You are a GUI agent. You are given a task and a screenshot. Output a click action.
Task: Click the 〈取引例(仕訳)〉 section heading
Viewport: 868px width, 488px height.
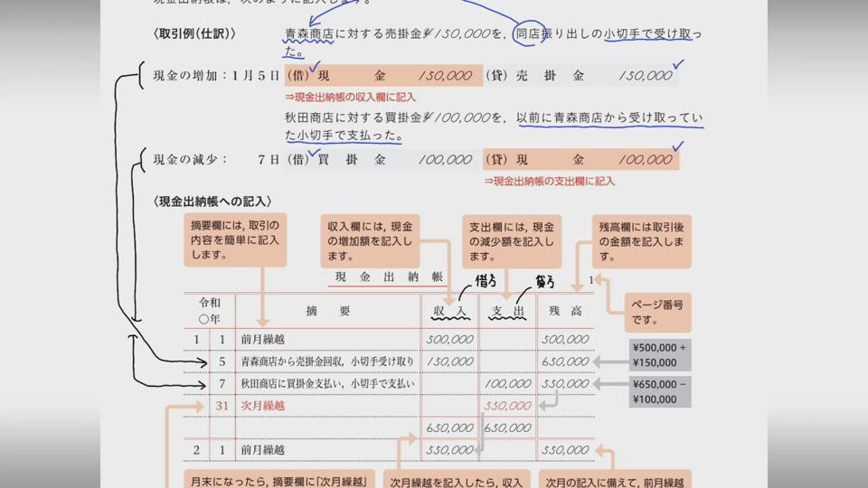tap(194, 33)
